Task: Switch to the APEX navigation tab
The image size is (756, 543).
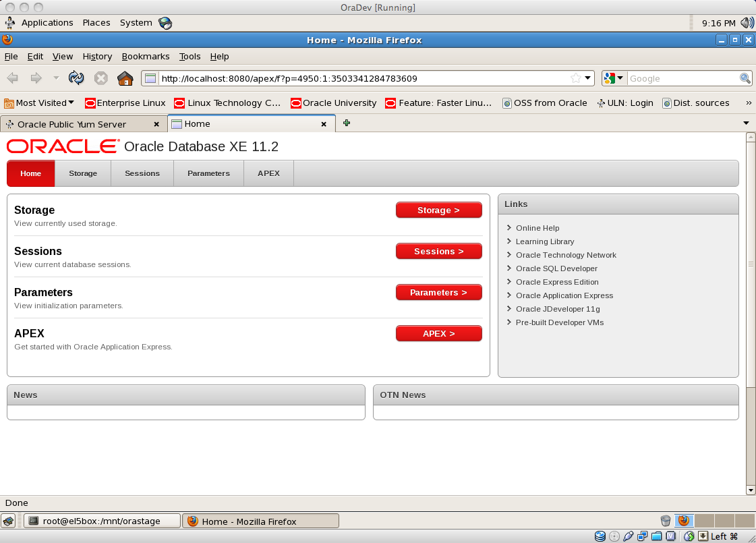Action: 268,173
